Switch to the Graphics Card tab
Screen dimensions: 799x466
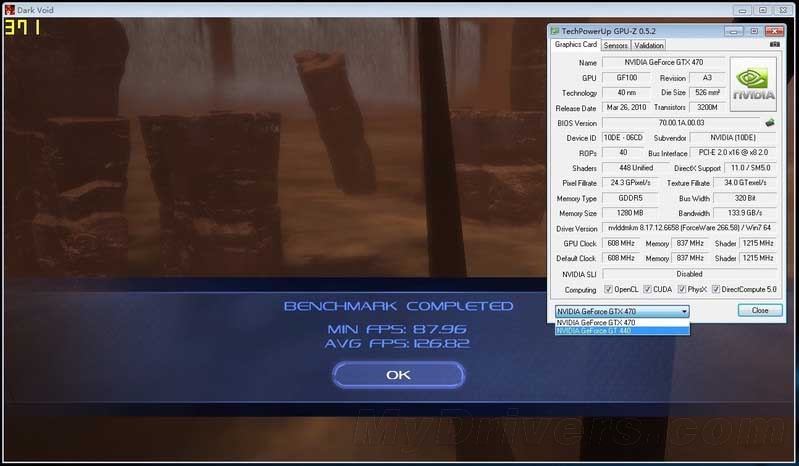click(x=575, y=45)
